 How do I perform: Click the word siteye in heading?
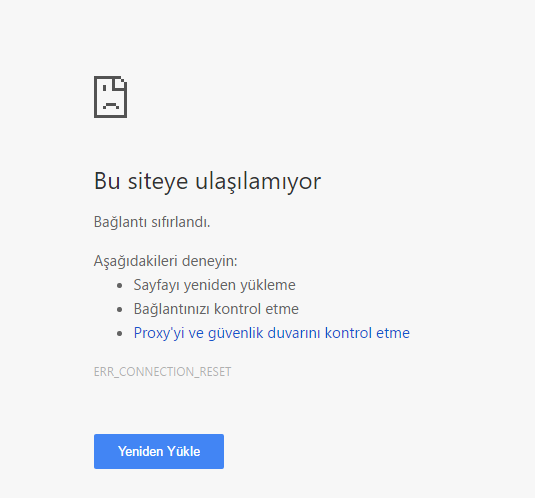tap(158, 181)
